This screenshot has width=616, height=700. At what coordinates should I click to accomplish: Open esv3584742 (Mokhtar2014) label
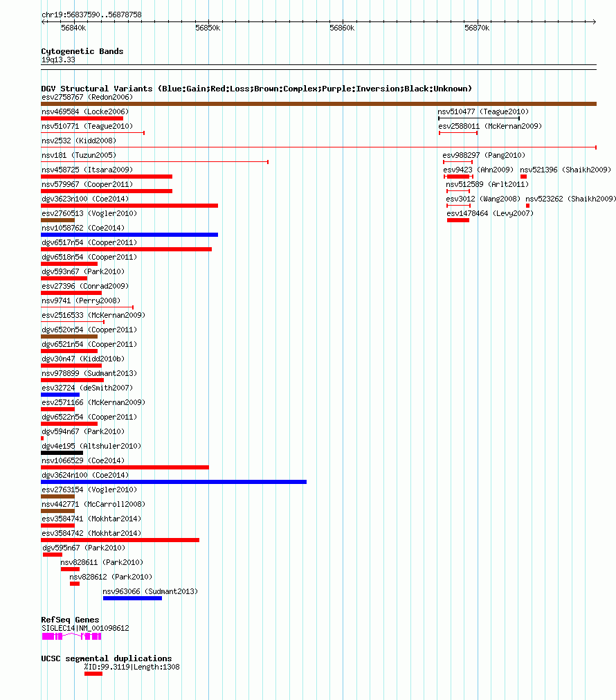91,533
